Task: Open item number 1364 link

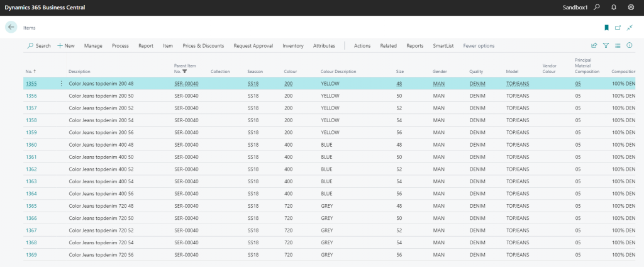Action: pos(31,194)
